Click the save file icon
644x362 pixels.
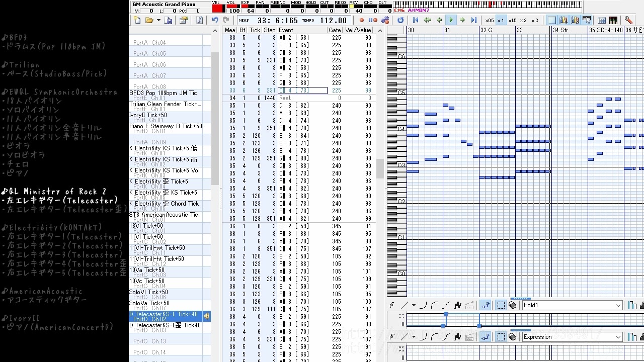coord(169,21)
